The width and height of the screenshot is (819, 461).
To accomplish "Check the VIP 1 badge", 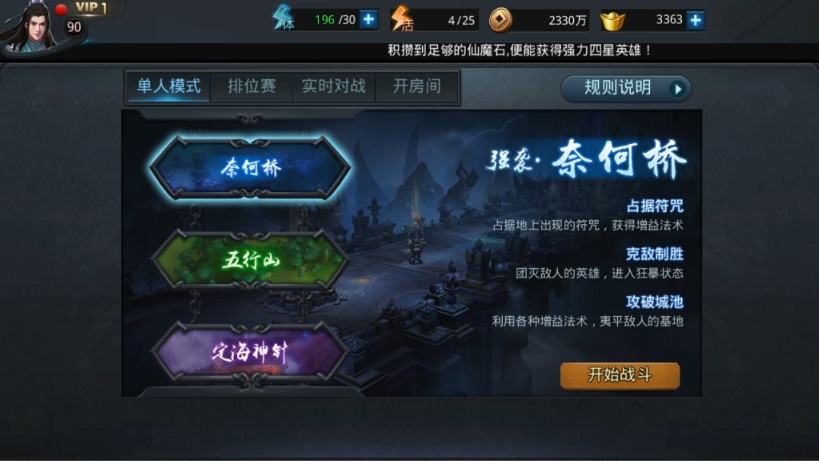I will 91,7.
